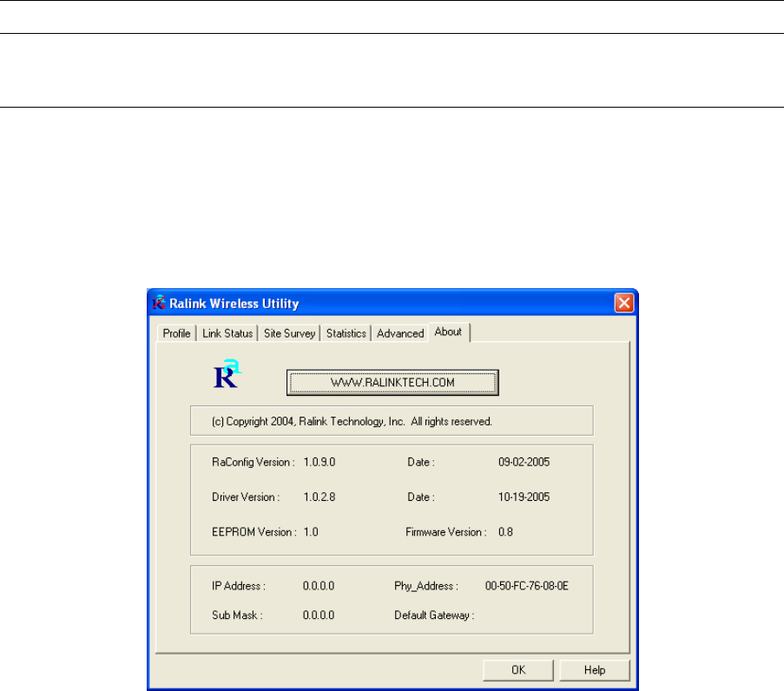Click the RaConfig date 09-02-2005
The width and height of the screenshot is (784, 691).
[x=524, y=462]
